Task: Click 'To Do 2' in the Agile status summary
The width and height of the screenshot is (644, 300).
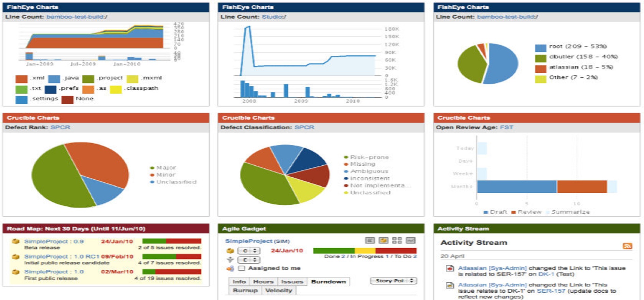Action: pos(405,256)
